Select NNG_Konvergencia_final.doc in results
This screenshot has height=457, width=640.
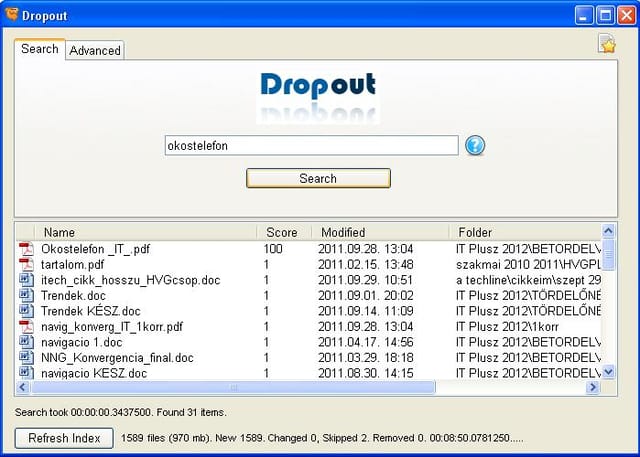(117, 357)
